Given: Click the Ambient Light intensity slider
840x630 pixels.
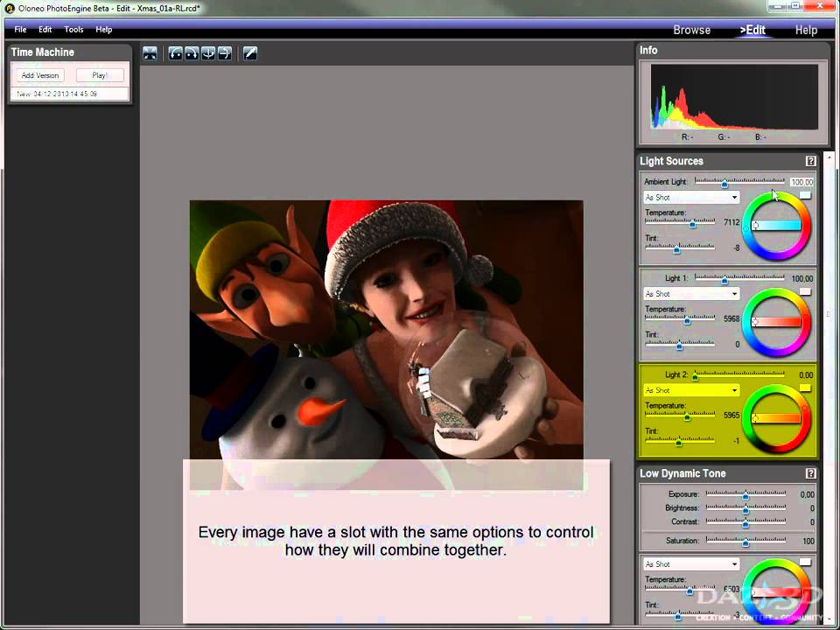Looking at the screenshot, I should click(740, 182).
